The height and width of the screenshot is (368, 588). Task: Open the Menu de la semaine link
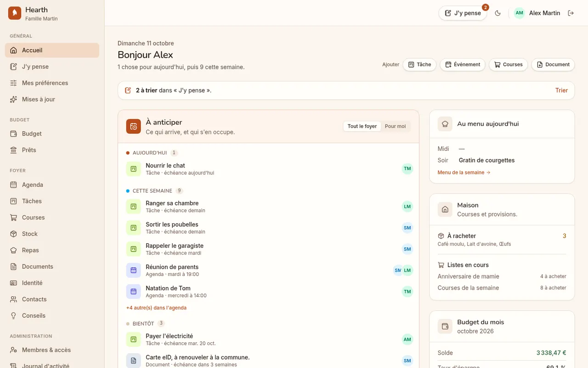(464, 172)
